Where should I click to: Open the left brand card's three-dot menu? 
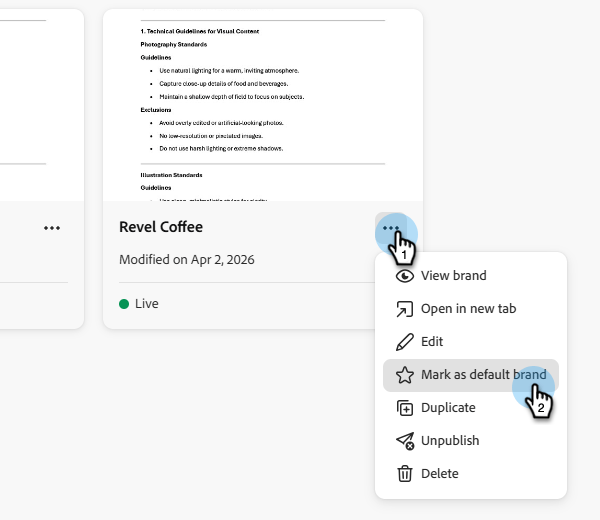click(x=52, y=228)
